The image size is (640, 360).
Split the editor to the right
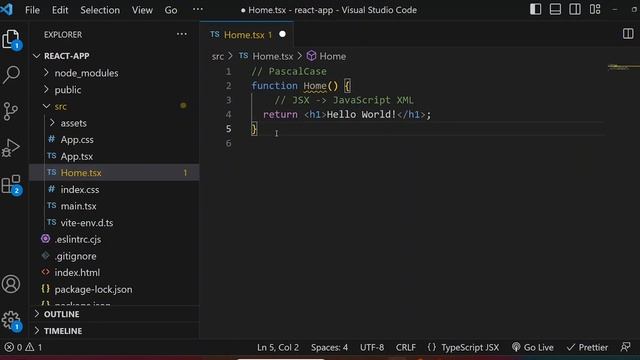coord(628,34)
